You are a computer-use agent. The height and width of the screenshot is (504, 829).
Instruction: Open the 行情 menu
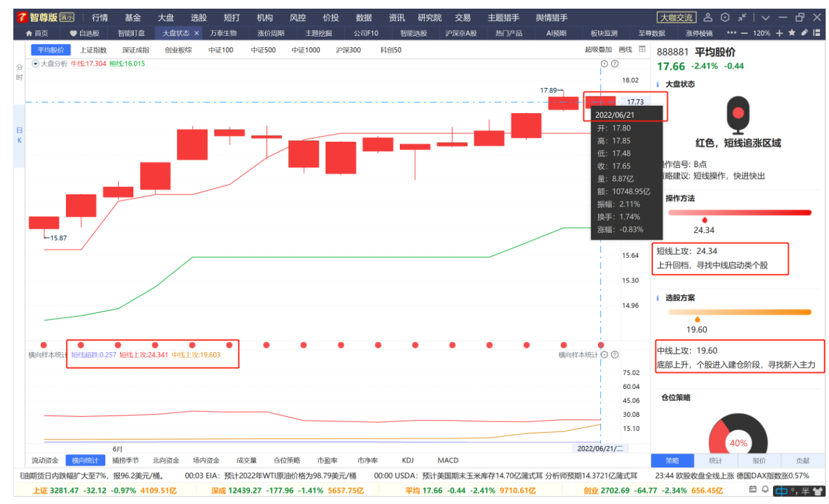100,18
